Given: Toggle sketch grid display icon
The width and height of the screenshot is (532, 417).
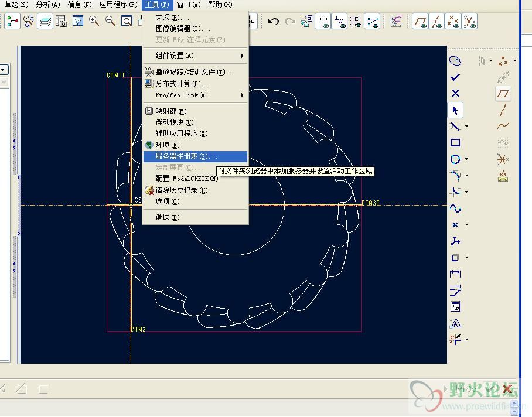Looking at the screenshot, I should pos(356,21).
